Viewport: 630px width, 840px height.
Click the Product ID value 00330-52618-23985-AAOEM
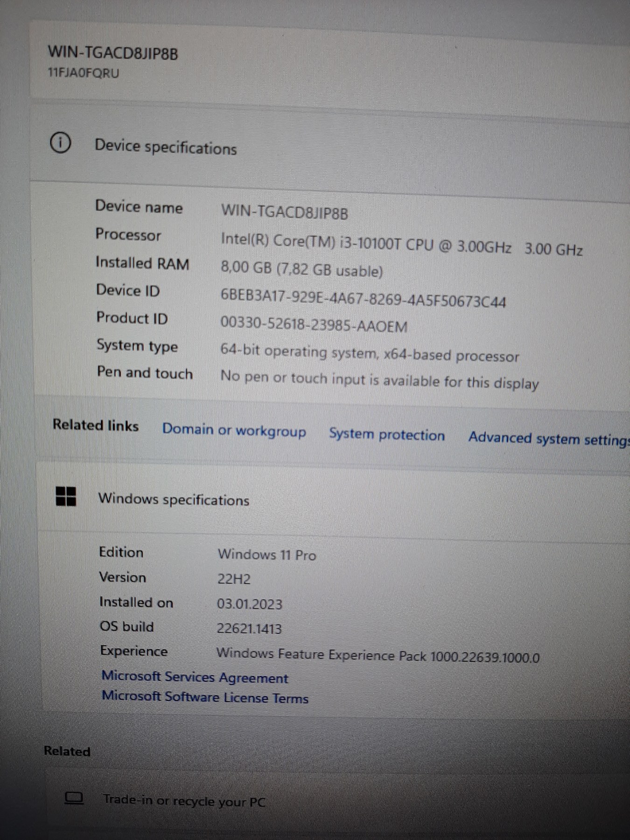[x=314, y=325]
